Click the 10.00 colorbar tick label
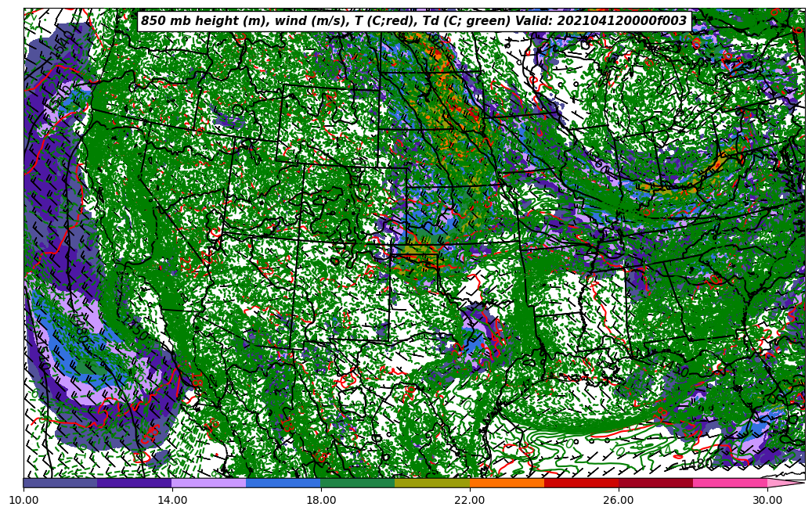 coord(23,500)
